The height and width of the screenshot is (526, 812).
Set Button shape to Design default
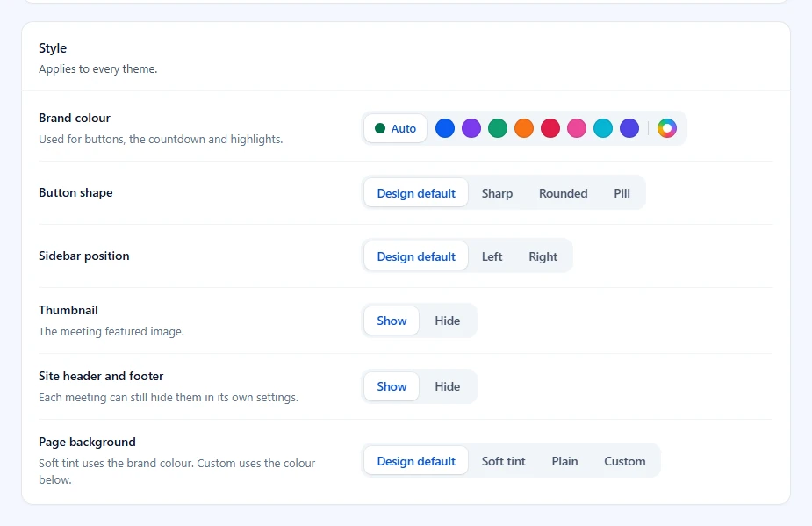pyautogui.click(x=416, y=193)
